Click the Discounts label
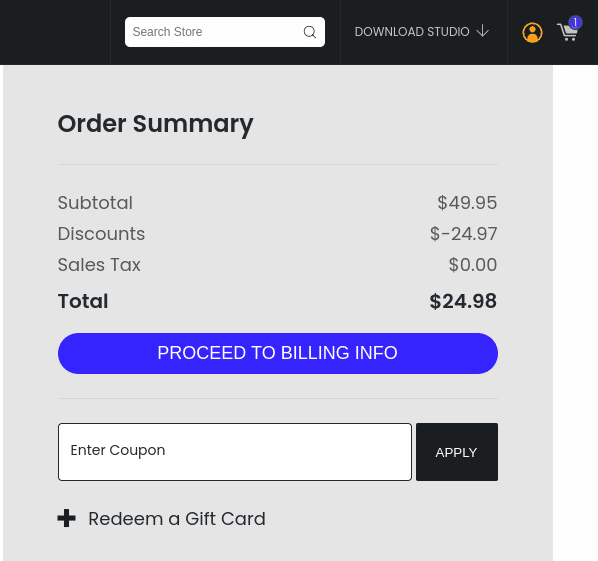 click(101, 233)
